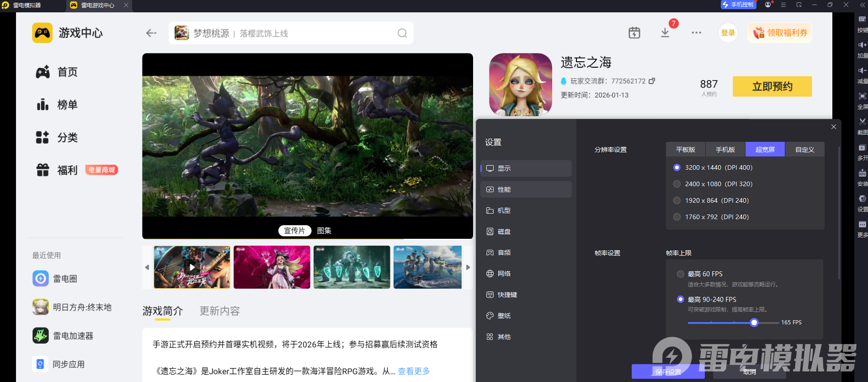Image resolution: width=868 pixels, height=382 pixels.
Task: Select 1760 x 792 (DPI 240) resolution
Action: 677,217
